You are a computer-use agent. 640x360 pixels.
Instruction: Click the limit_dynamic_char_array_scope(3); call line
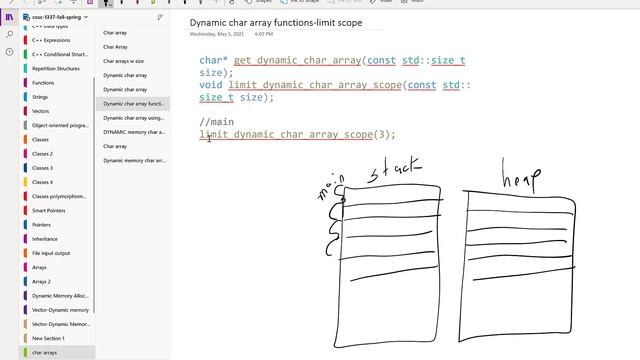coord(298,134)
